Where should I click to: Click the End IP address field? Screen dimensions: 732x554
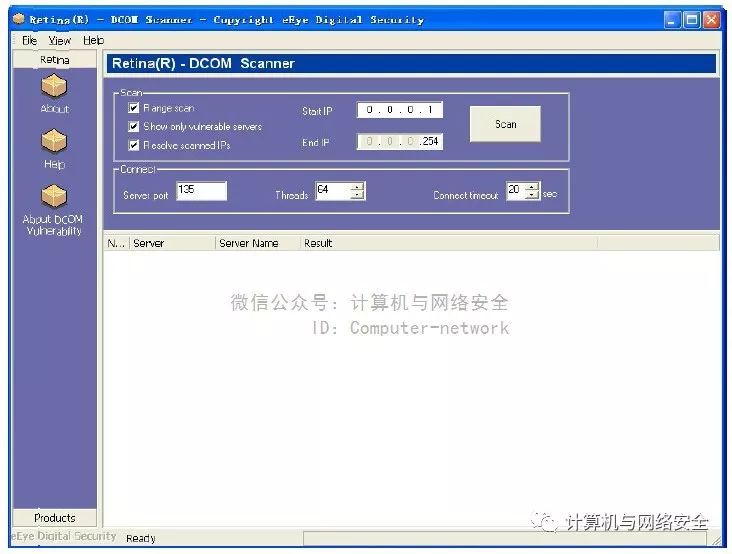(x=400, y=141)
